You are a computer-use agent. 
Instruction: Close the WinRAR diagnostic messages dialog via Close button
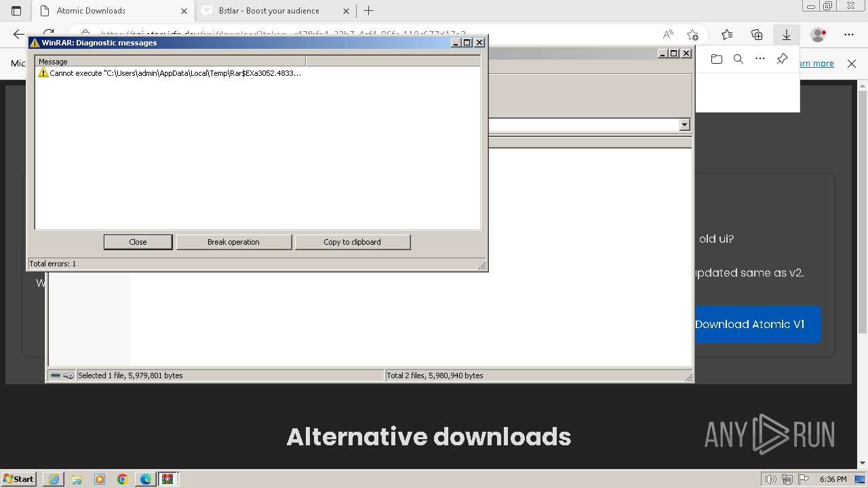click(138, 242)
